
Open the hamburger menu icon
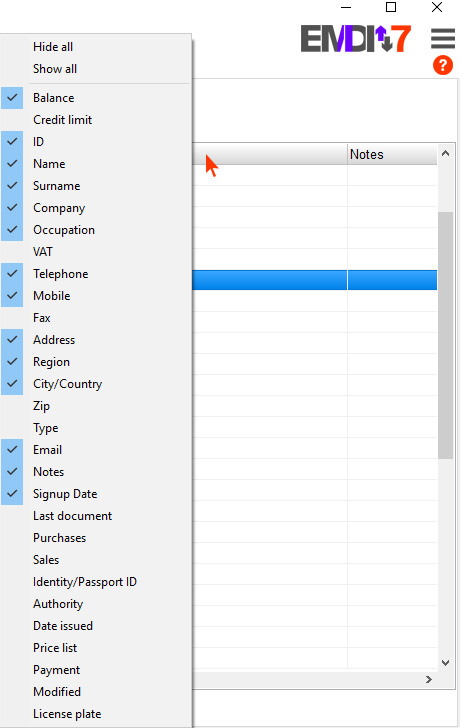442,38
